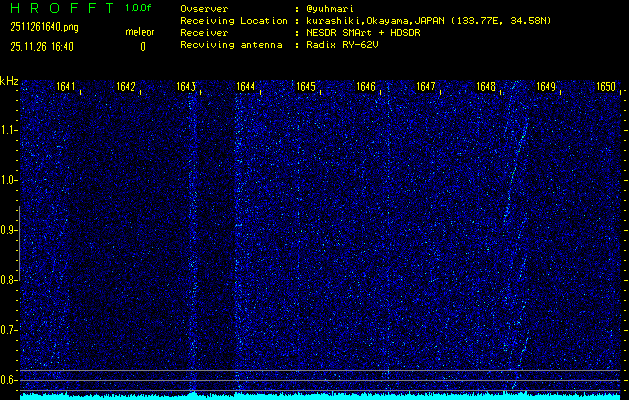The image size is (629, 400).
Task: Click the "Receiving Location" label
Action: click(234, 21)
